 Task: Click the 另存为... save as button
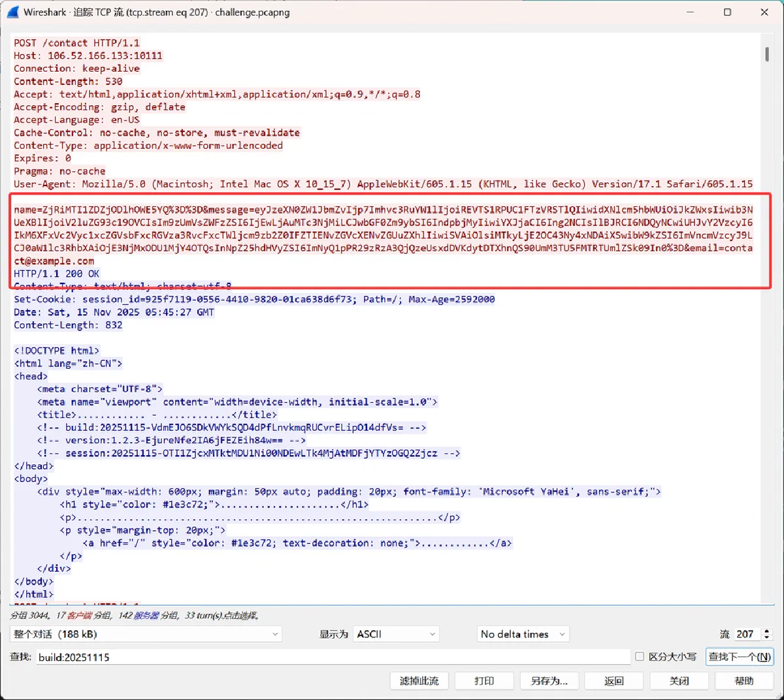pyautogui.click(x=549, y=680)
